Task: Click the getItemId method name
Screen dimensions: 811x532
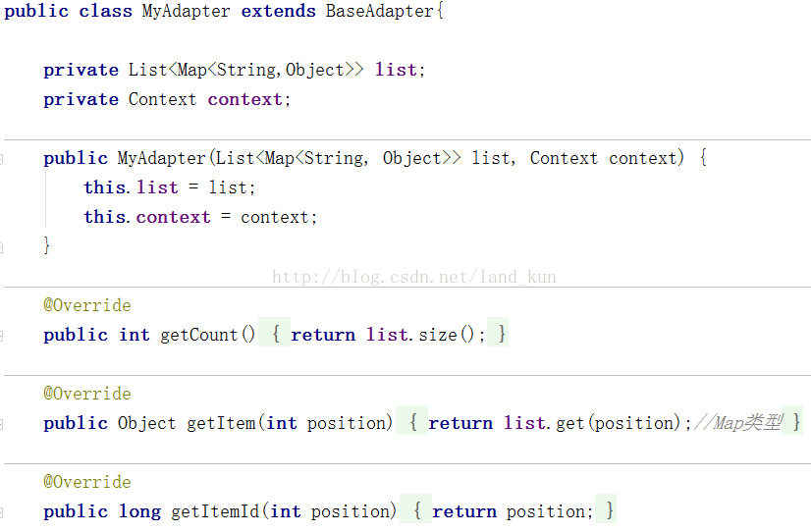Action: (x=215, y=511)
